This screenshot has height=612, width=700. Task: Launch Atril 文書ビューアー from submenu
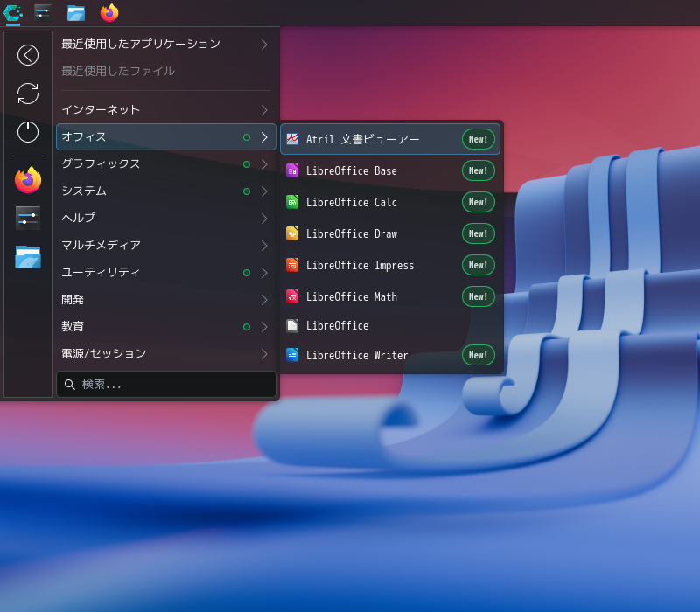coord(390,139)
